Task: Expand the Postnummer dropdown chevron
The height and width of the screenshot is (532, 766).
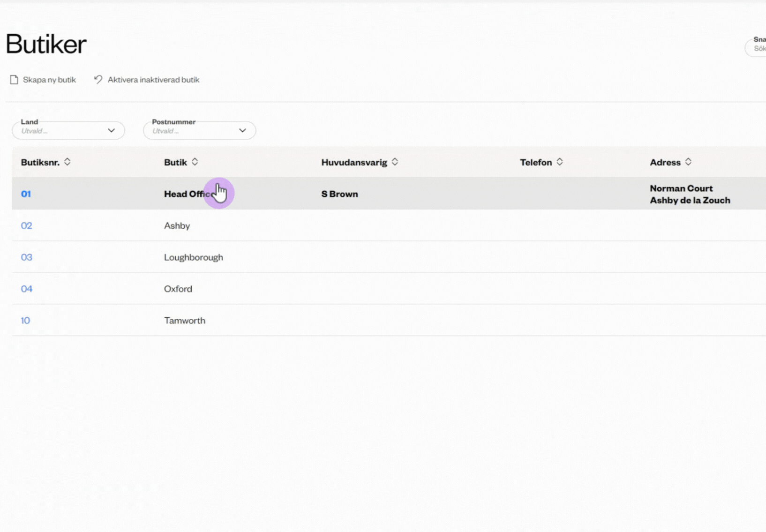Action: pyautogui.click(x=242, y=130)
